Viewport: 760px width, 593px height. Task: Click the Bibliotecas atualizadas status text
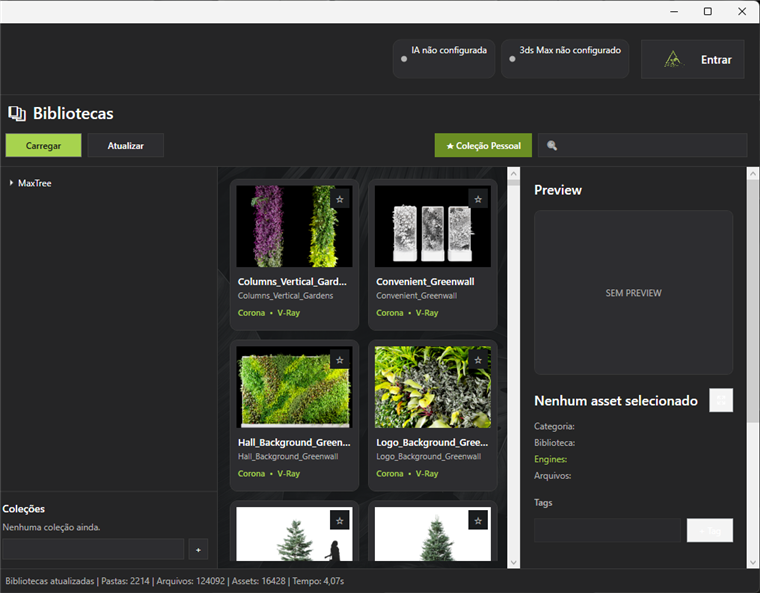click(x=50, y=581)
